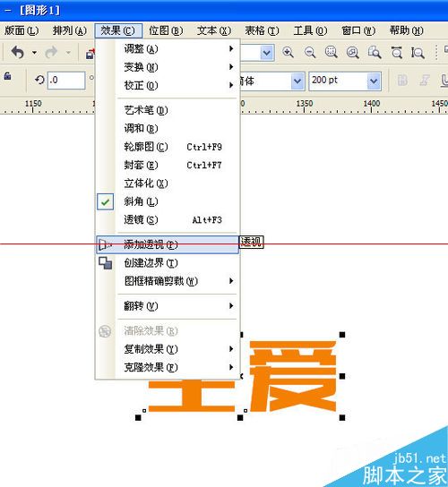Image resolution: width=448 pixels, height=487 pixels.
Task: Click the Zoom to Selection icon
Action: point(332,52)
